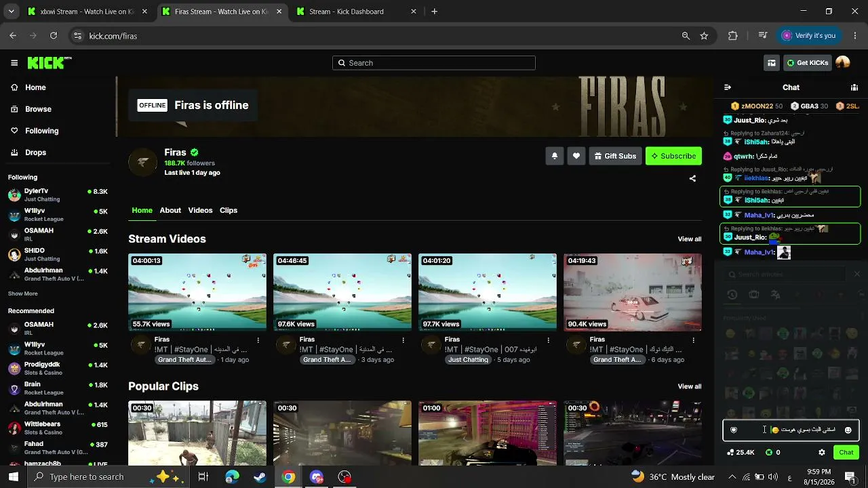The width and height of the screenshot is (868, 488).
Task: Close the emote picker panel
Action: [856, 274]
